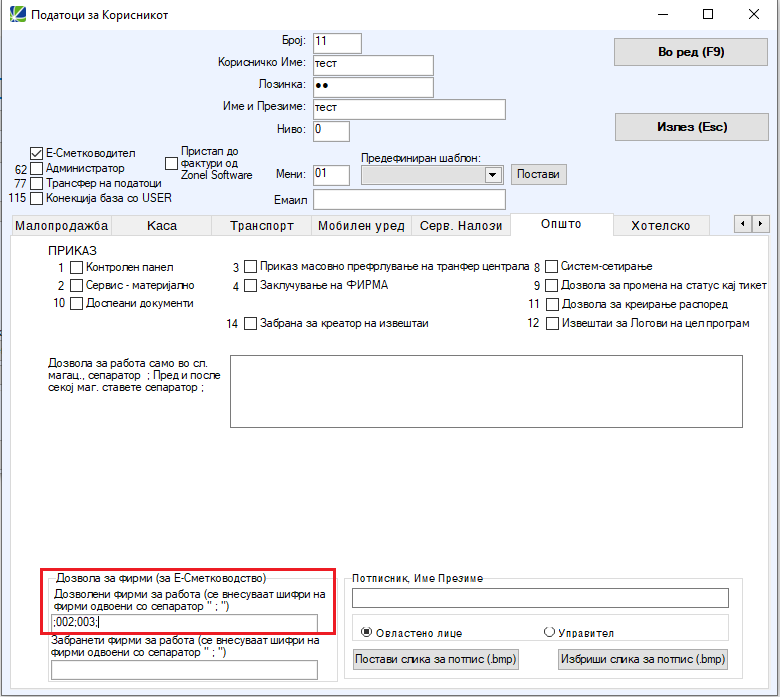The width and height of the screenshot is (780, 697).
Task: Click the Во ред (F9) button
Action: [690, 52]
